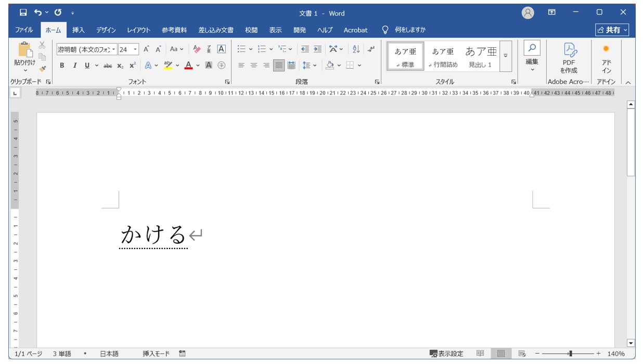The height and width of the screenshot is (364, 643).
Task: Sort text with the A-Z sort icon
Action: pos(356,49)
